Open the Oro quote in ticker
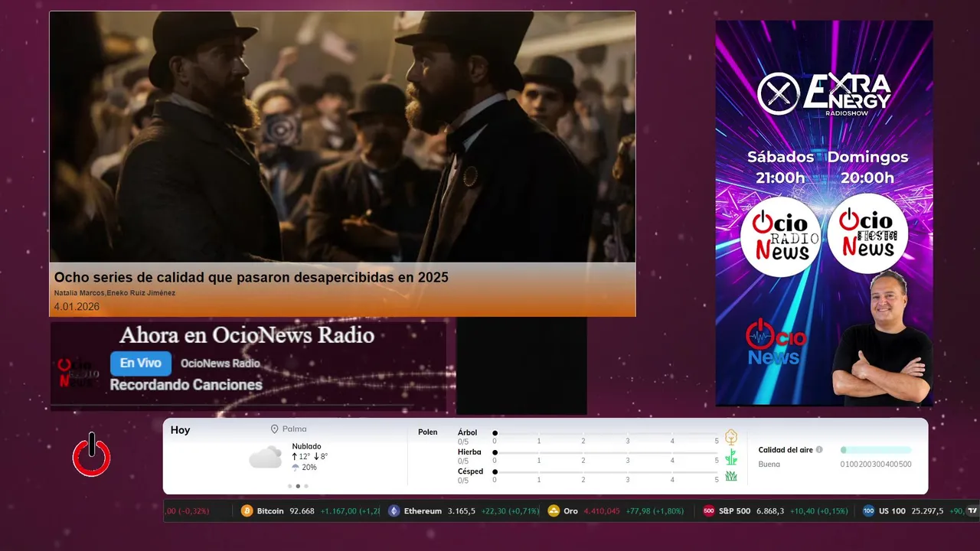The height and width of the screenshot is (551, 980). click(616, 511)
